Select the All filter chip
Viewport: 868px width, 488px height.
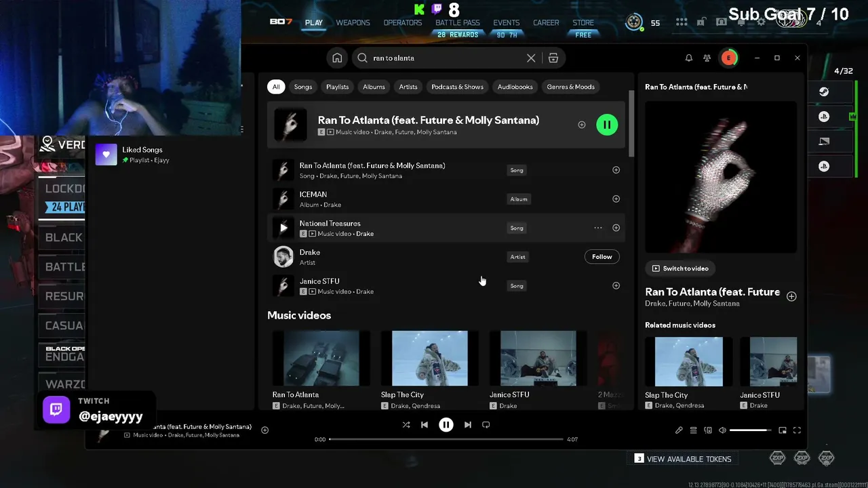[x=276, y=87]
